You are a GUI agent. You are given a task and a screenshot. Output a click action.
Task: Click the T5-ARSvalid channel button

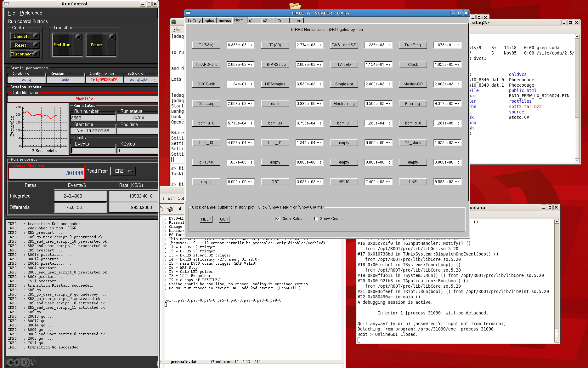pos(206,65)
